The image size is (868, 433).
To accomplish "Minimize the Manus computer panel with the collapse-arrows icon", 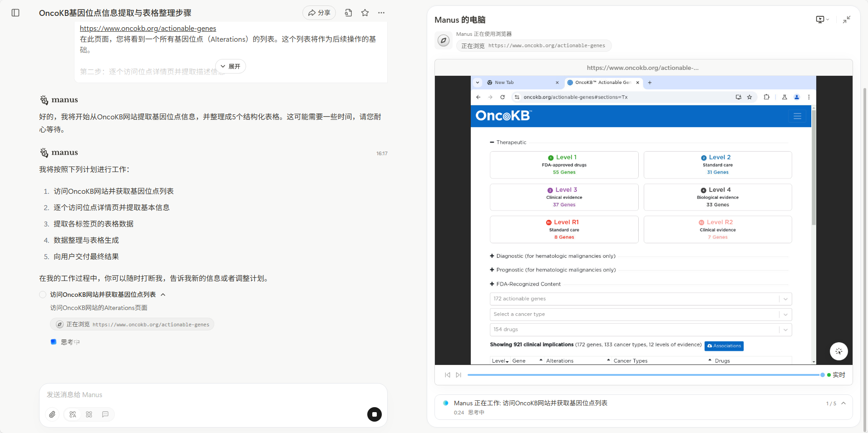I will tap(847, 20).
